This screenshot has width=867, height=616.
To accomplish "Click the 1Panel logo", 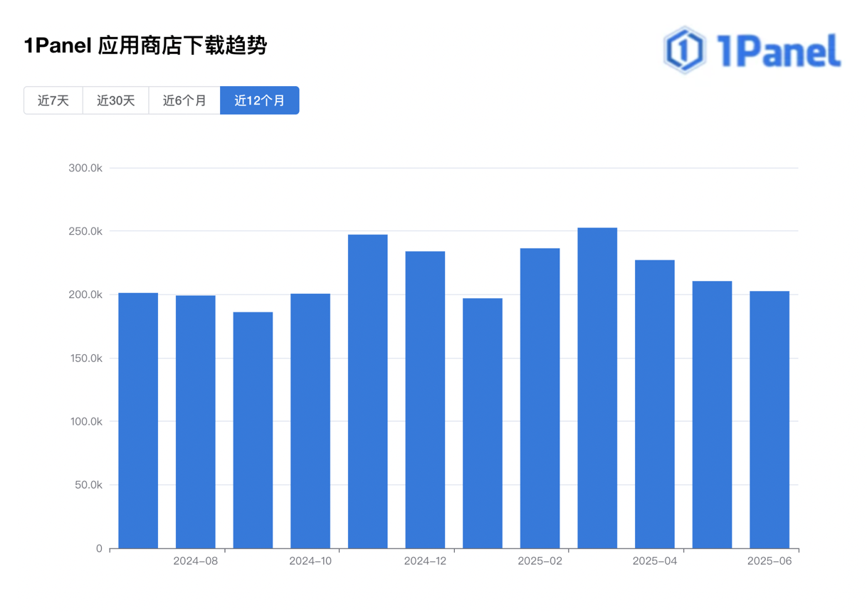I will [x=752, y=50].
